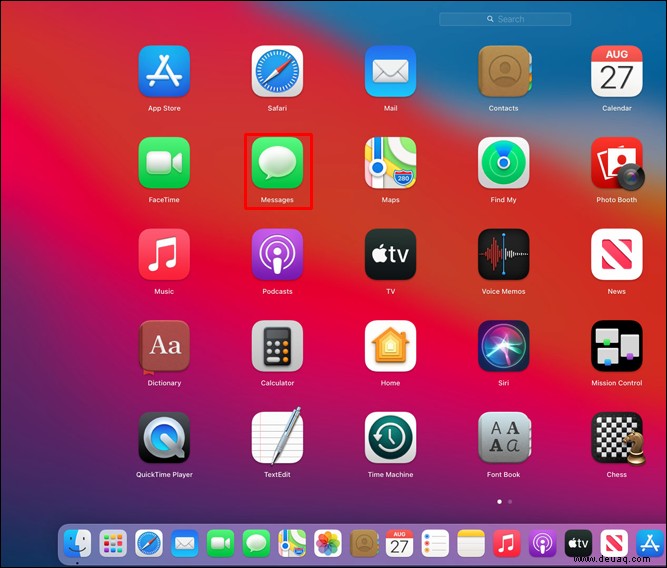Open Mission Control from Launchpad

pos(617,346)
